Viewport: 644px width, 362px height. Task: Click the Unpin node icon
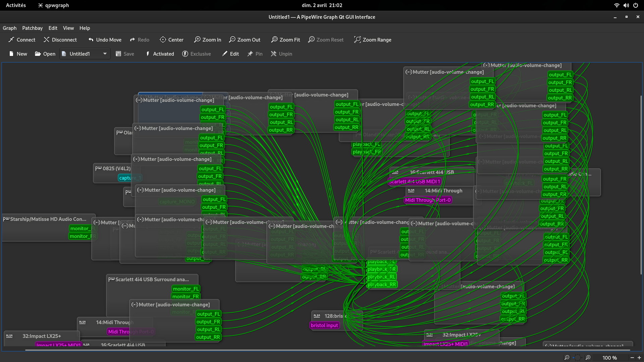click(274, 54)
